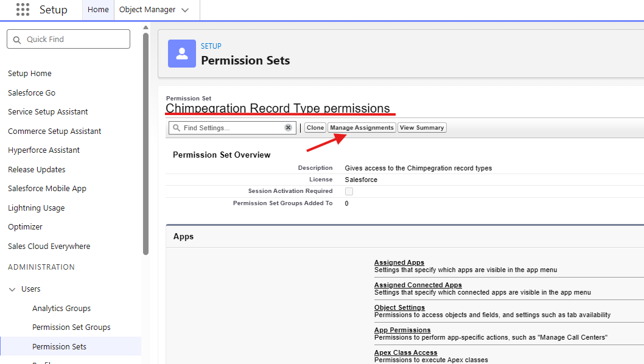Open Assigned Connected Apps link
This screenshot has width=644, height=364.
418,285
